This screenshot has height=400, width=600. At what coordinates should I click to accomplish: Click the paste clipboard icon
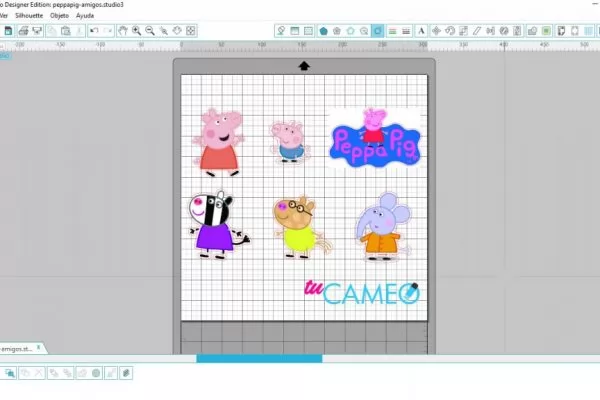(65, 31)
